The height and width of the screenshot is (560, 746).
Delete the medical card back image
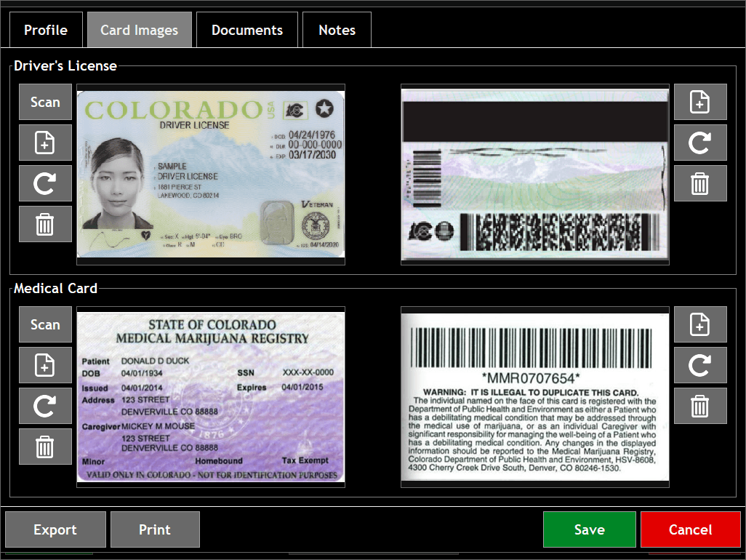click(x=700, y=406)
